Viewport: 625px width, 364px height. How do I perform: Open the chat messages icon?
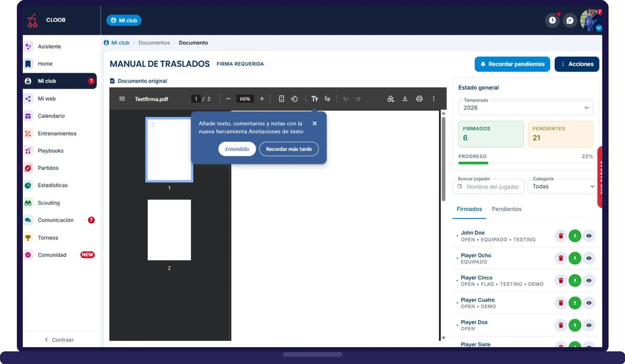[570, 20]
